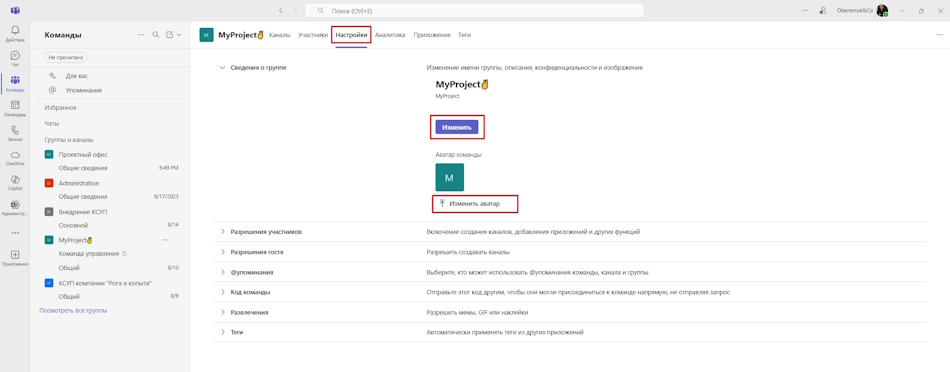Open Общий channel under КСУП компании
This screenshot has width=950, height=372.
point(69,296)
